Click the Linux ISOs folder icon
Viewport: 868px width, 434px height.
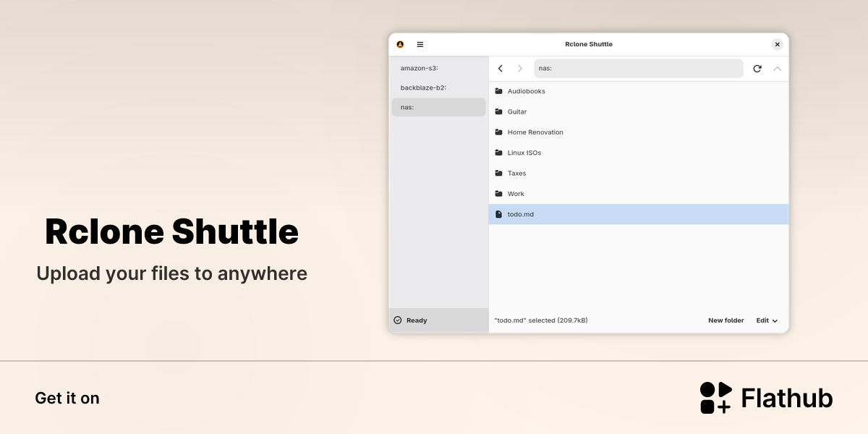[498, 153]
